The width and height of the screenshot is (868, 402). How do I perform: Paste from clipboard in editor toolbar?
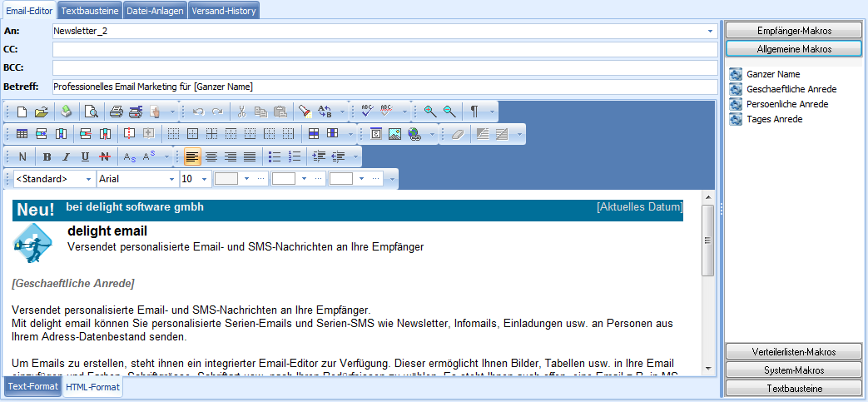pos(280,112)
